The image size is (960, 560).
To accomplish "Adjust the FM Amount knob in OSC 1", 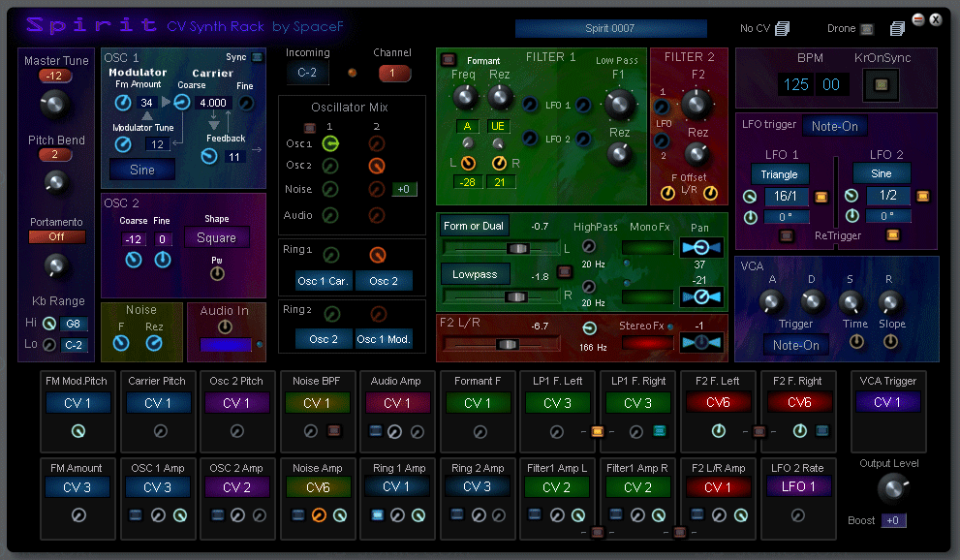I will click(x=123, y=102).
